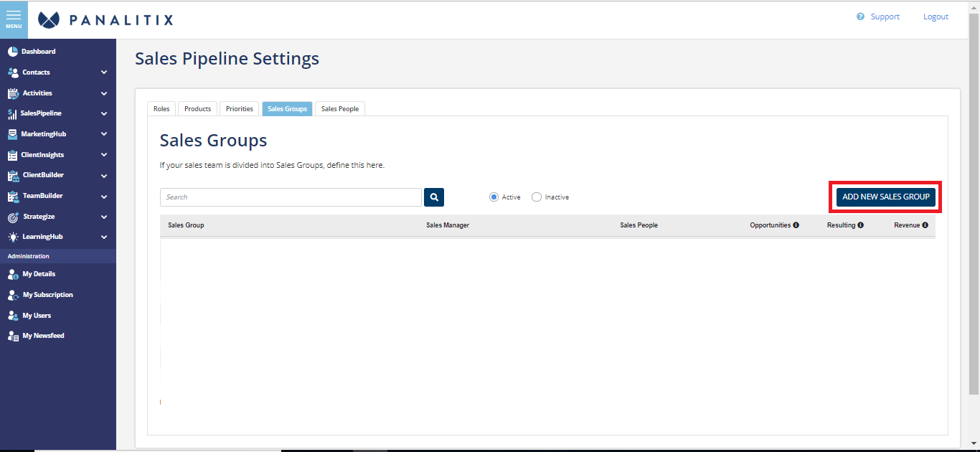Image resolution: width=980 pixels, height=452 pixels.
Task: Click the Panalitix logo
Action: (105, 19)
